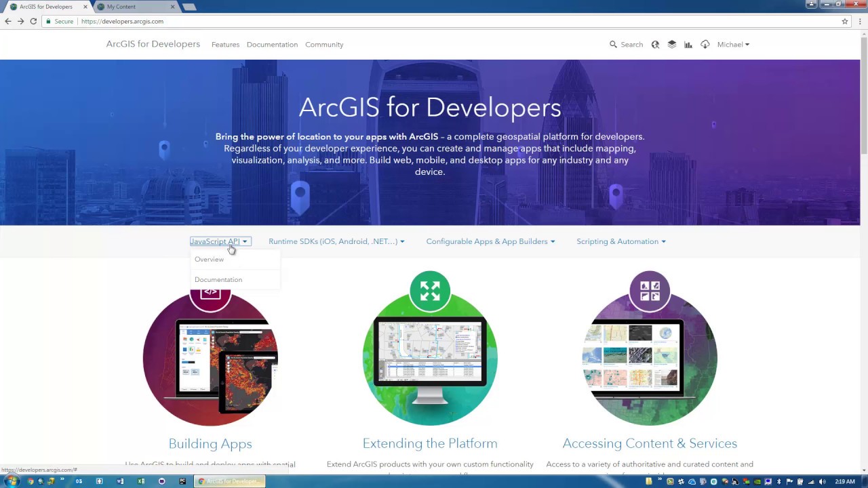The width and height of the screenshot is (868, 488).
Task: Click the Search text in the header
Action: pos(631,45)
